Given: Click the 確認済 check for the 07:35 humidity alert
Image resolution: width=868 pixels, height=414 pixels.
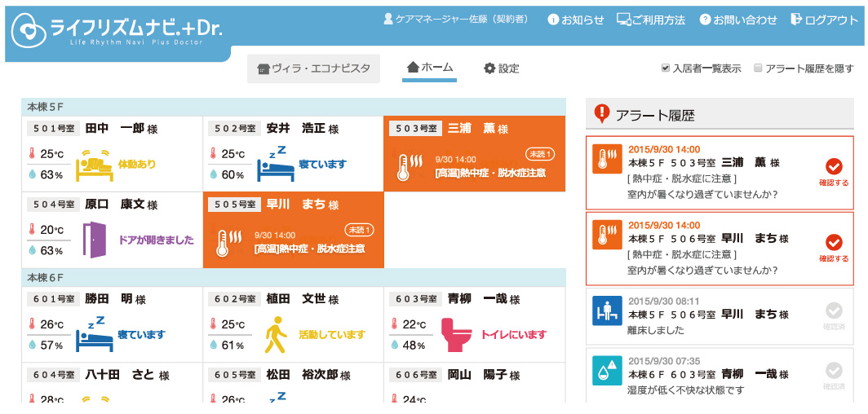Looking at the screenshot, I should click(834, 377).
